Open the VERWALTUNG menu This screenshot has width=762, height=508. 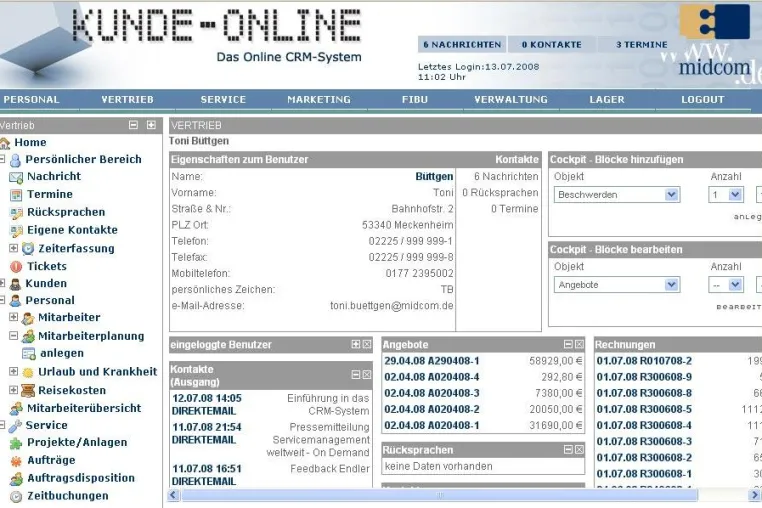[x=511, y=100]
